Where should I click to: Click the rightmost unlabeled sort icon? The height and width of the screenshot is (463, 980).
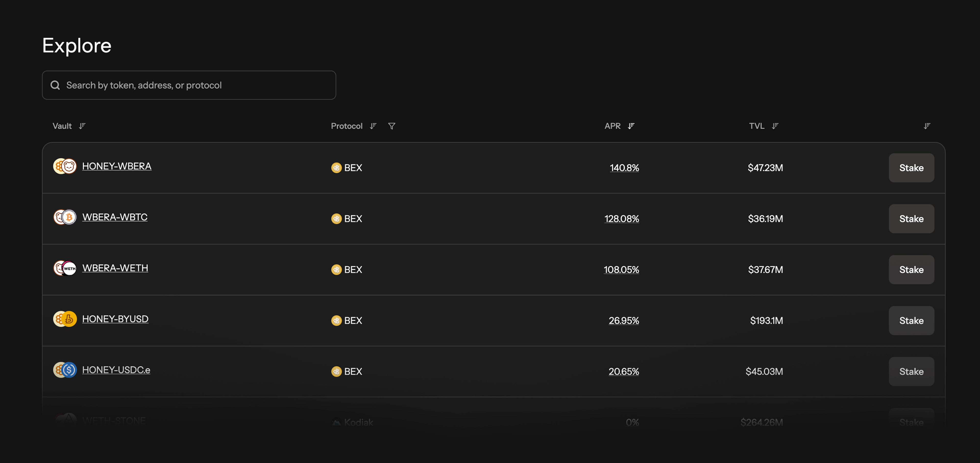(x=927, y=126)
